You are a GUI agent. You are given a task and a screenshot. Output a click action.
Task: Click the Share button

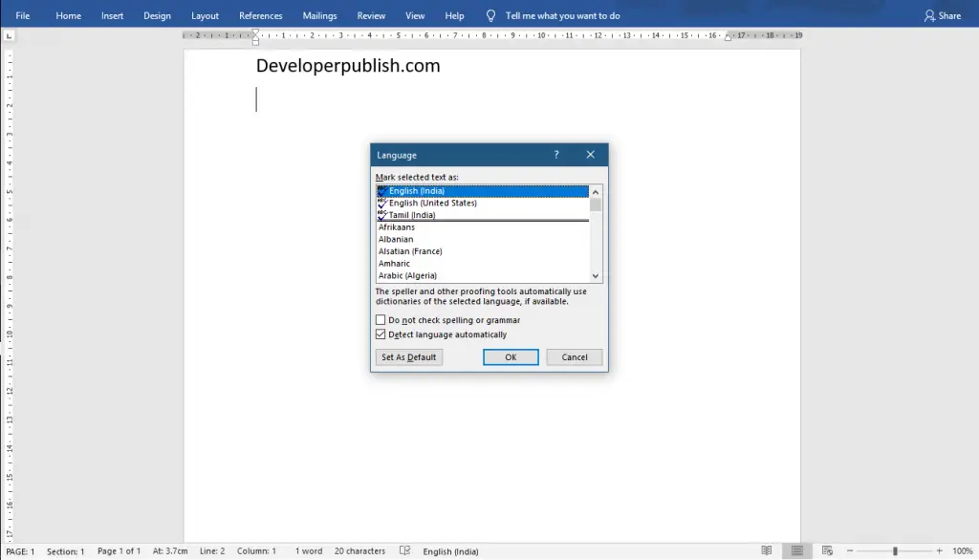click(x=943, y=15)
